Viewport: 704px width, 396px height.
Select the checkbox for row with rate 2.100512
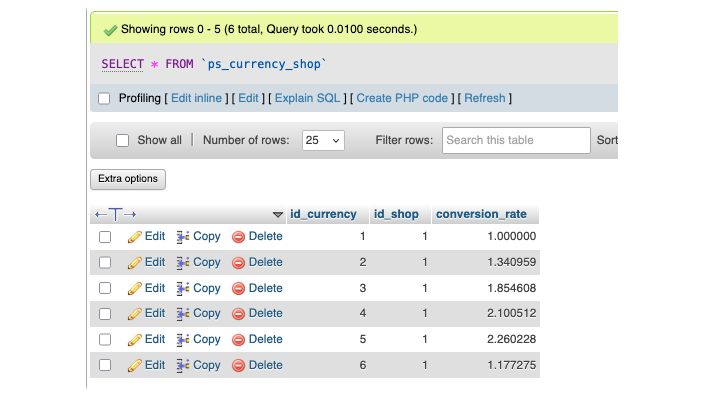105,314
